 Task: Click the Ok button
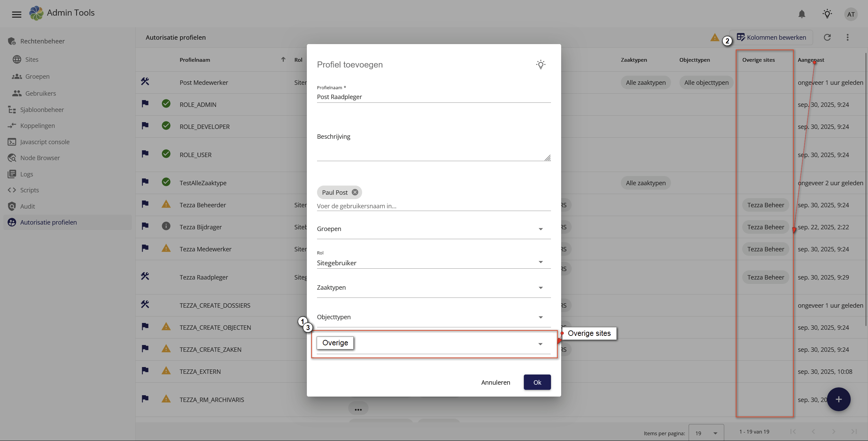(537, 382)
